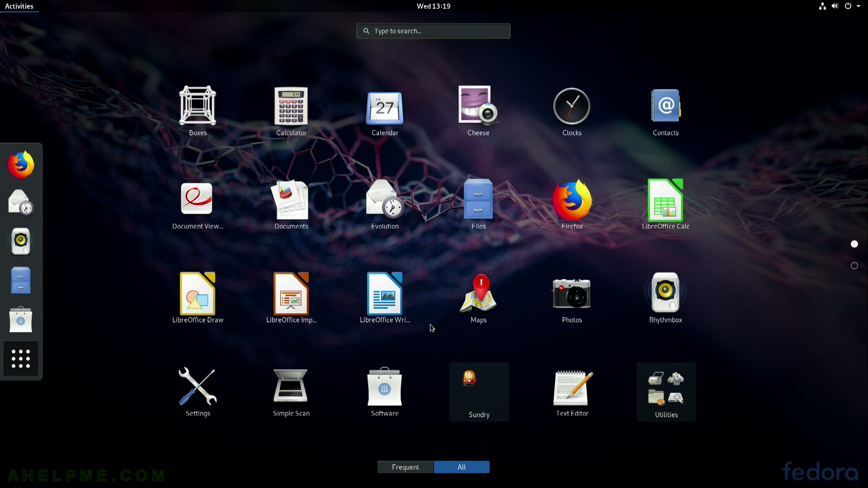This screenshot has width=868, height=488.
Task: Launch Firefox from the dash
Action: (21, 164)
